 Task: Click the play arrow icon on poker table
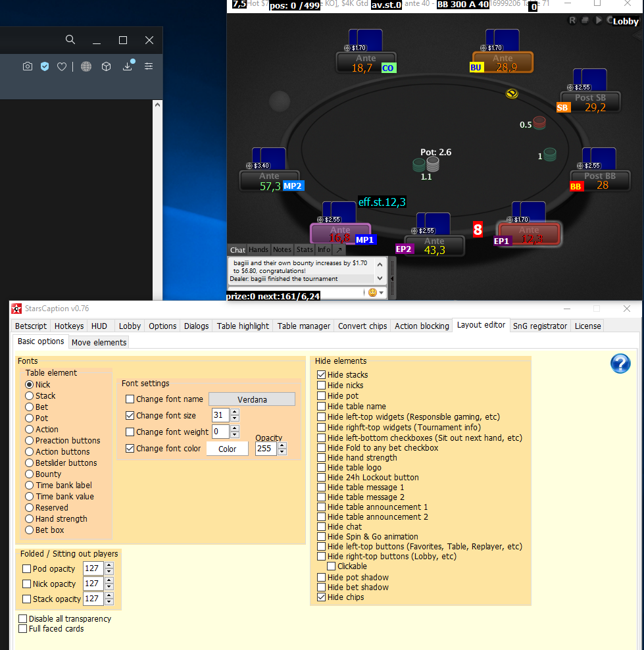pyautogui.click(x=599, y=20)
